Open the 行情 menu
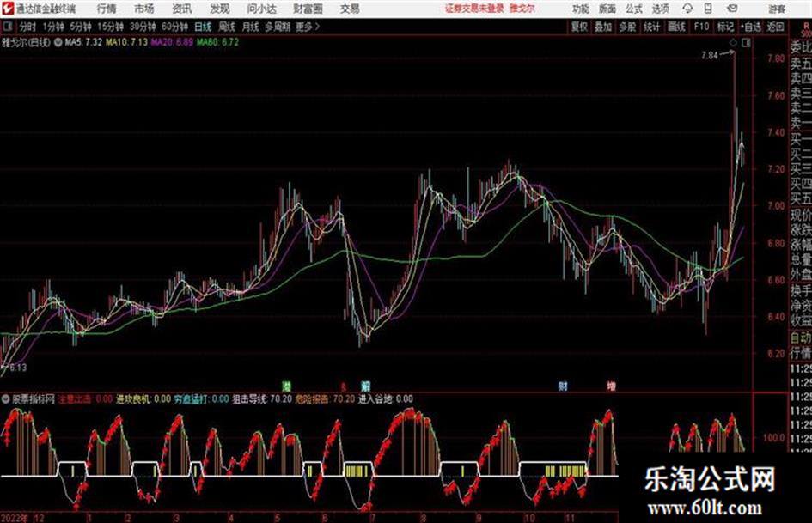Viewport: 812px width, 523px height. (x=107, y=9)
